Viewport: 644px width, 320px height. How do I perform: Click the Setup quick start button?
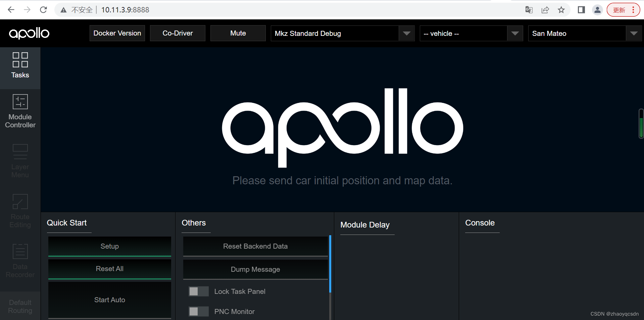click(110, 246)
